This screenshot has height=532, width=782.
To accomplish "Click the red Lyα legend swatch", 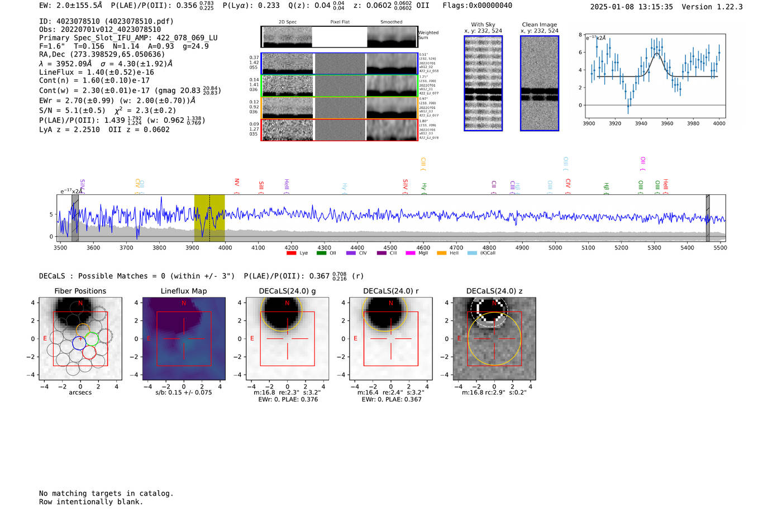I will [x=291, y=253].
